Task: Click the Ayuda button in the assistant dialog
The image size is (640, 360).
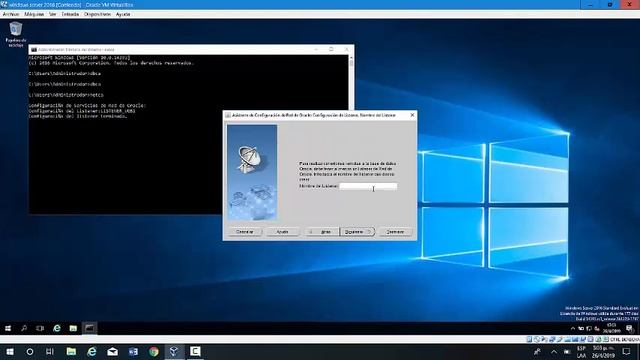Action: (x=282, y=232)
